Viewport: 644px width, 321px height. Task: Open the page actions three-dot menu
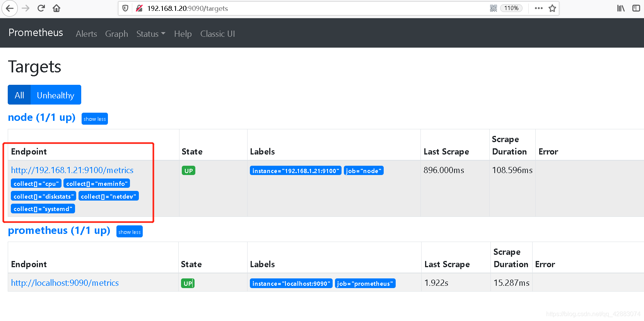click(x=538, y=8)
